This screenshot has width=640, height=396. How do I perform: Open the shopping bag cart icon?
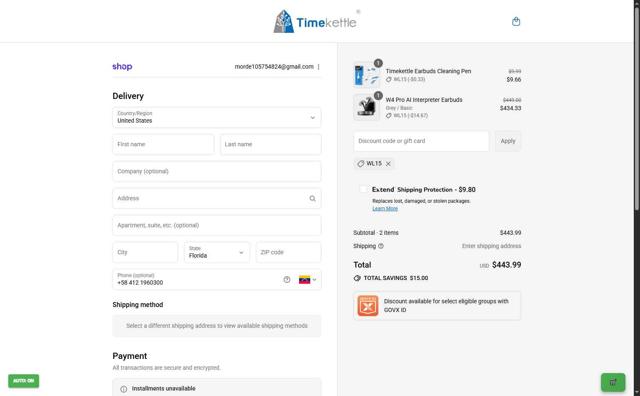[x=516, y=22]
